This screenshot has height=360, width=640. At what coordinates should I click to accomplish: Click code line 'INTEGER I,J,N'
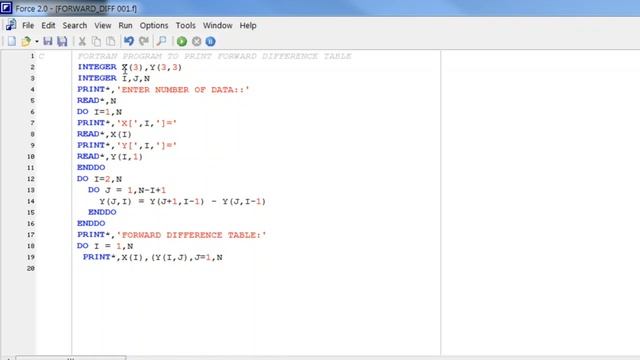(x=113, y=78)
